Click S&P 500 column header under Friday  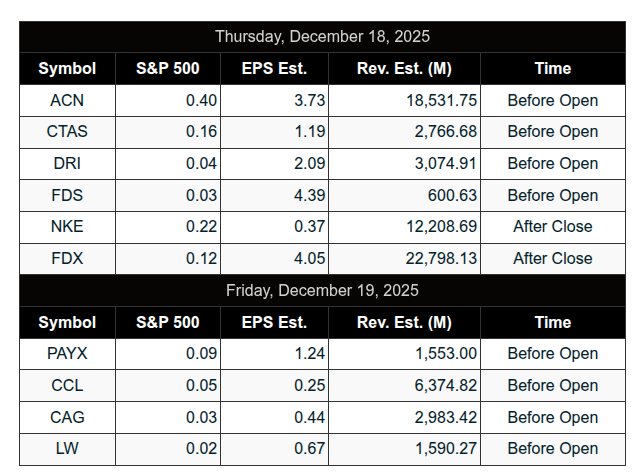pos(167,323)
